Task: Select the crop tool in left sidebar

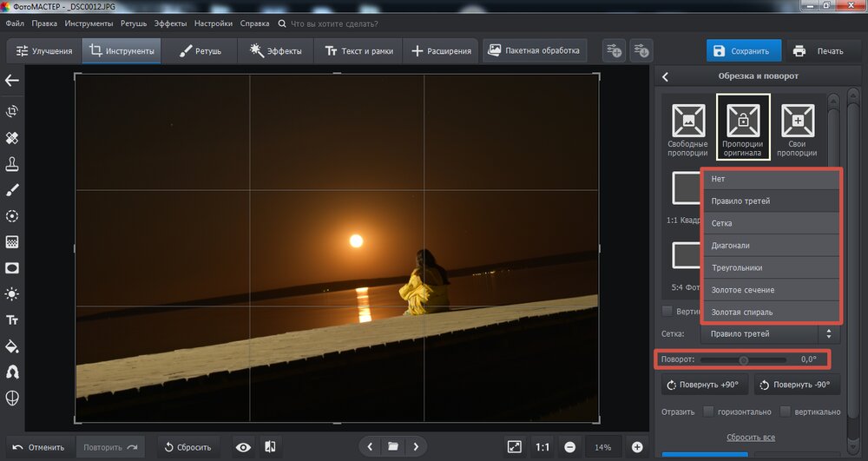Action: [12, 111]
